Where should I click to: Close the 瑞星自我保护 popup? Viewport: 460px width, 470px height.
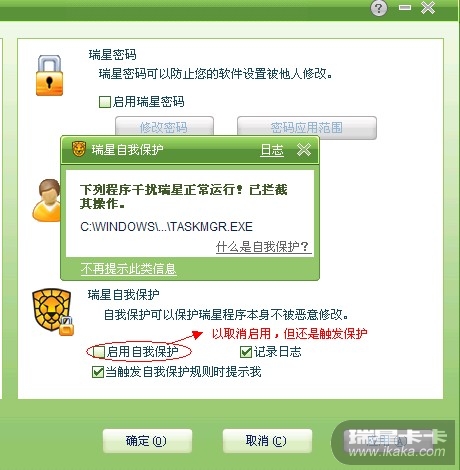click(x=304, y=150)
